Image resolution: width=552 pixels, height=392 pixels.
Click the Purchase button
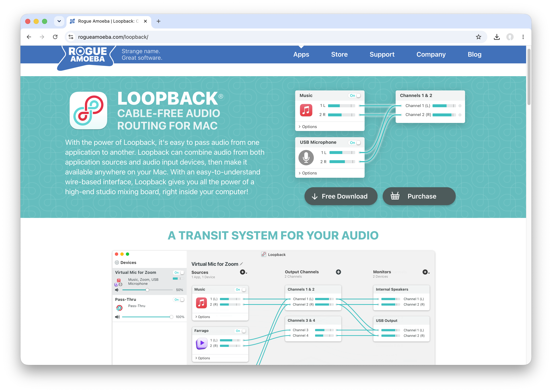pos(419,196)
